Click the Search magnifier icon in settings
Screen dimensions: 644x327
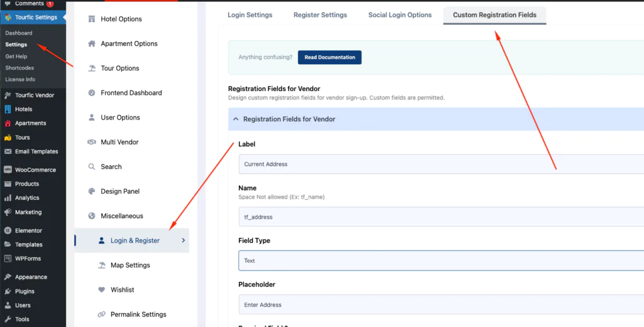(92, 167)
